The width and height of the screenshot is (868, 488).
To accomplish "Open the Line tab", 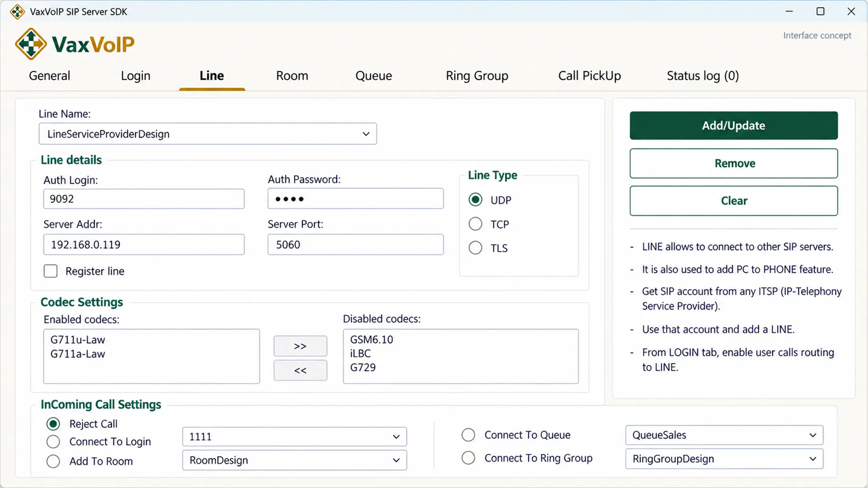I will tap(212, 75).
